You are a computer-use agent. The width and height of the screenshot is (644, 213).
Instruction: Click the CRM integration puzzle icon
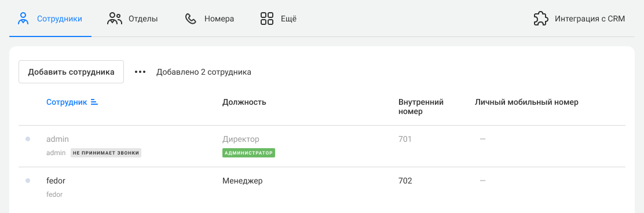point(541,19)
